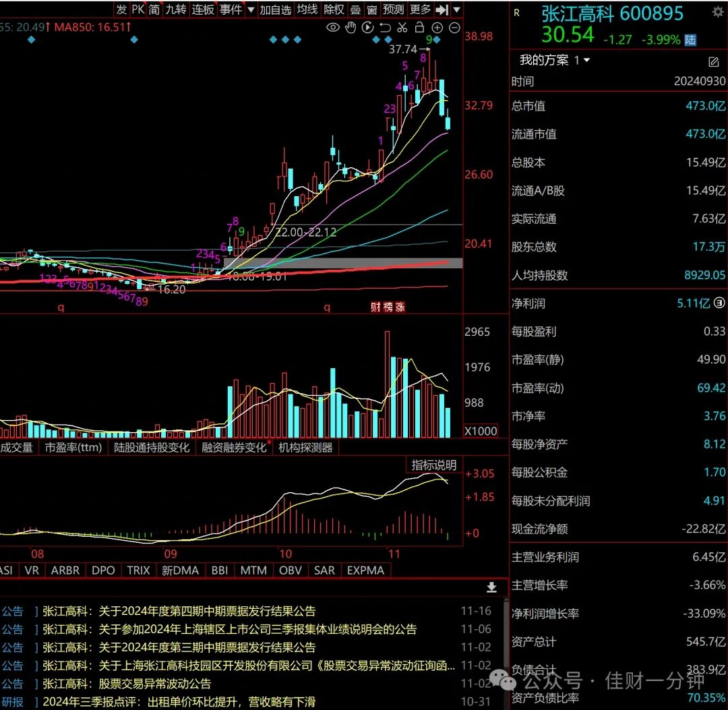Screen dimensions: 728x710
Task: Open 第三期中期票据发行结果公告 announcement
Action: pos(179,647)
